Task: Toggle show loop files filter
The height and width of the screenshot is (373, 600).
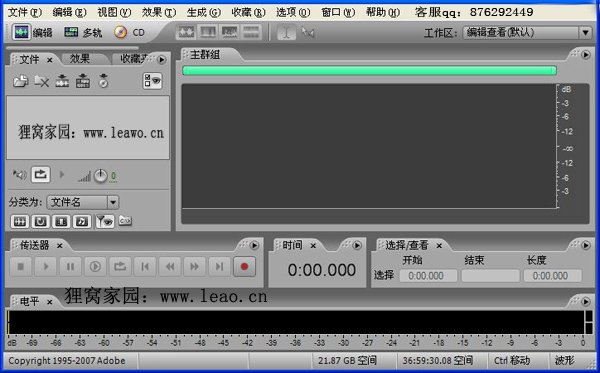Action: 41,221
